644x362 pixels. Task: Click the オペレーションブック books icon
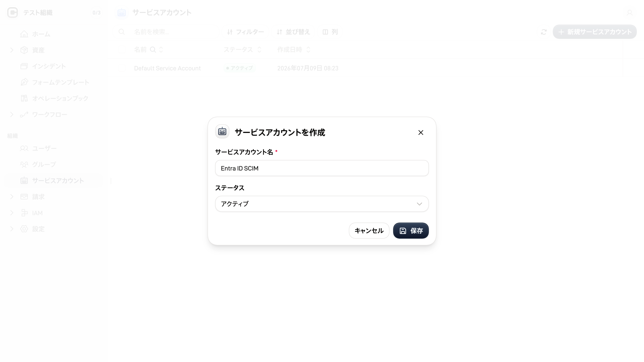(24, 98)
